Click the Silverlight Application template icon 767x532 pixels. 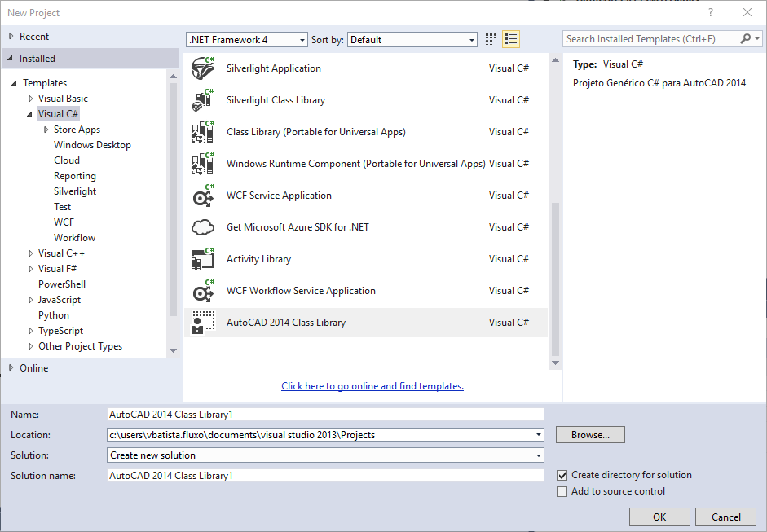click(202, 68)
